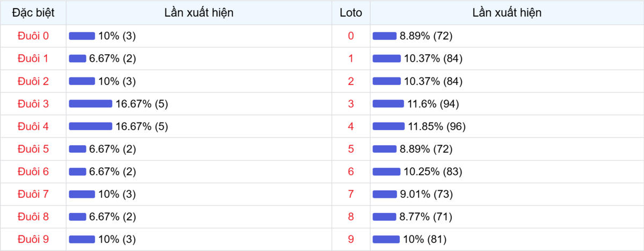644x251 pixels.
Task: Open the "Đuôi 2" row label
Action: [x=33, y=81]
